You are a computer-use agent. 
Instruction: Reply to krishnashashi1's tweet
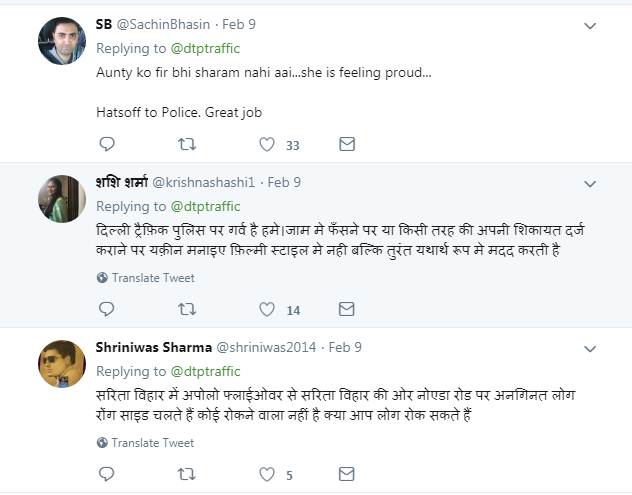105,310
